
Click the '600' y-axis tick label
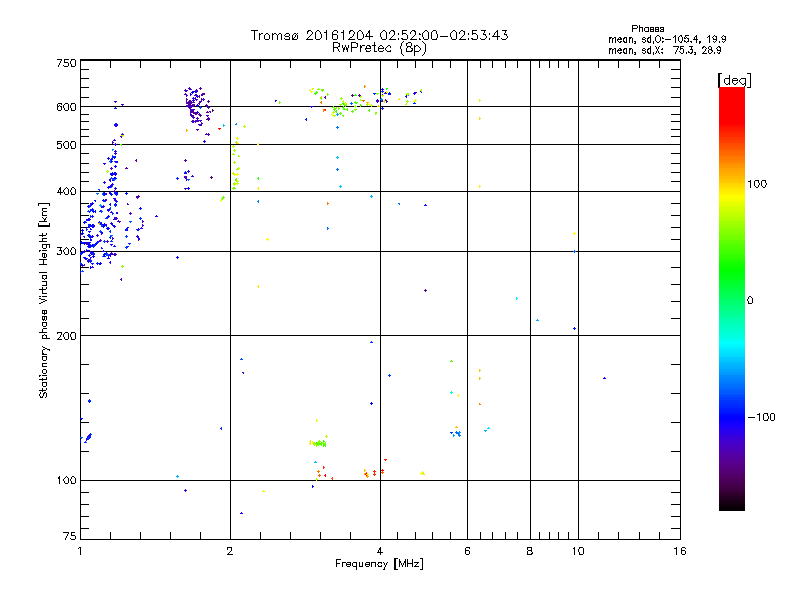click(66, 107)
